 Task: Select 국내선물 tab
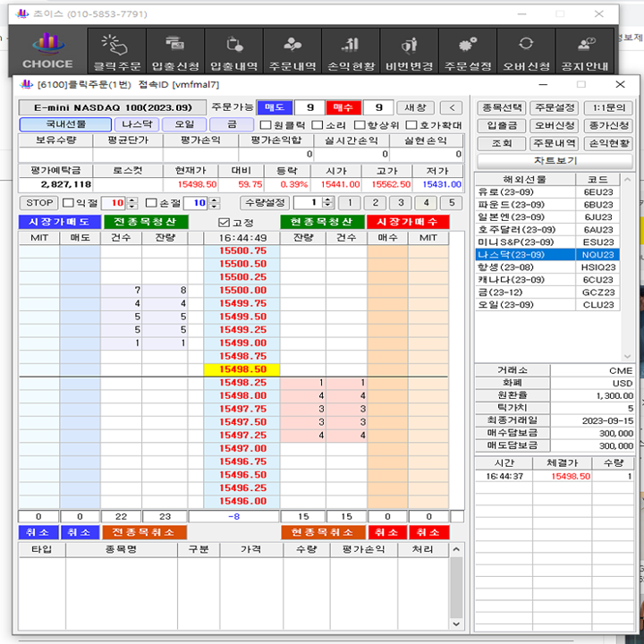coord(65,124)
